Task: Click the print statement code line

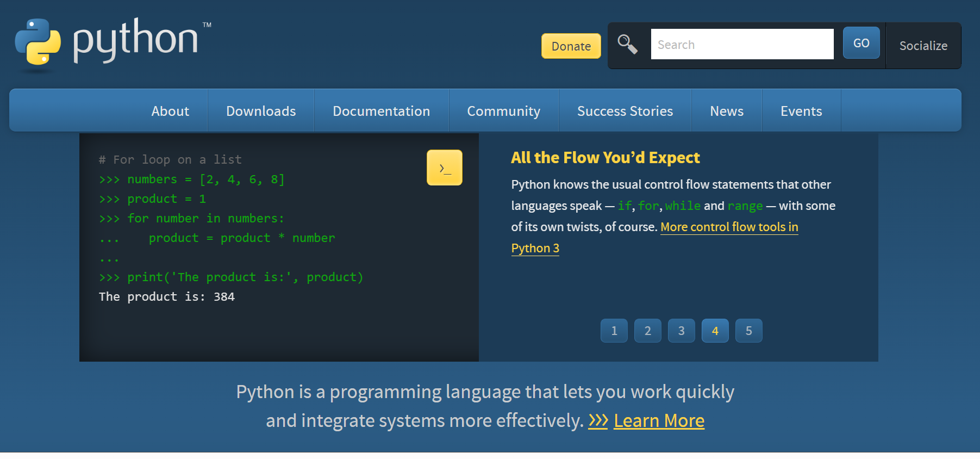Action: pyautogui.click(x=231, y=277)
